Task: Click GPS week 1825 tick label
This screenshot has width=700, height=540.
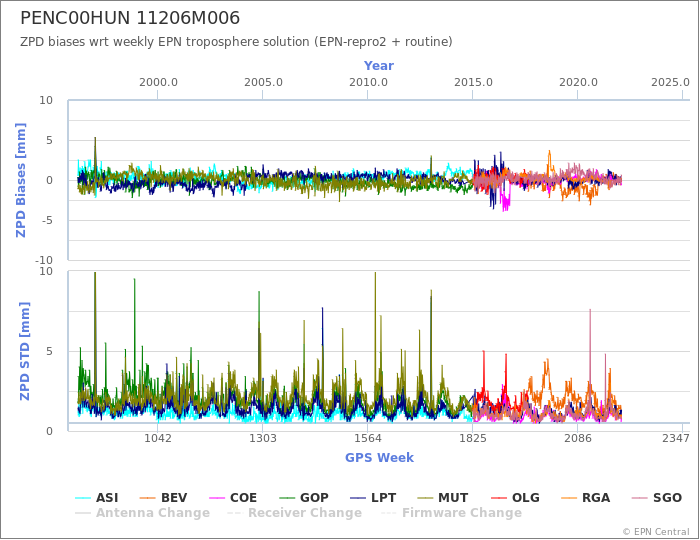Action: tap(472, 438)
